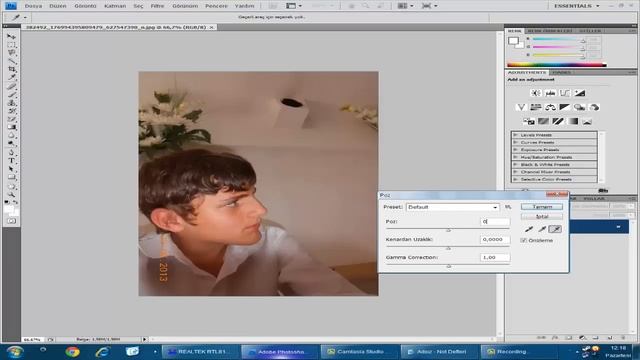The image size is (640, 360).
Task: Pick the black point eyedropper in Poz dialog
Action: click(529, 229)
